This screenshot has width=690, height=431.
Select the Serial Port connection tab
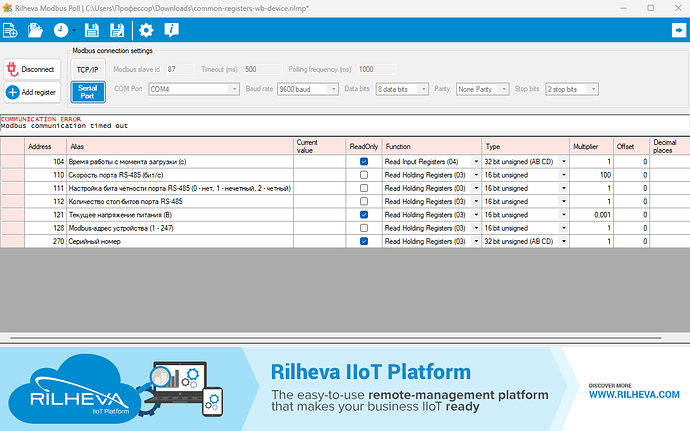pyautogui.click(x=85, y=92)
